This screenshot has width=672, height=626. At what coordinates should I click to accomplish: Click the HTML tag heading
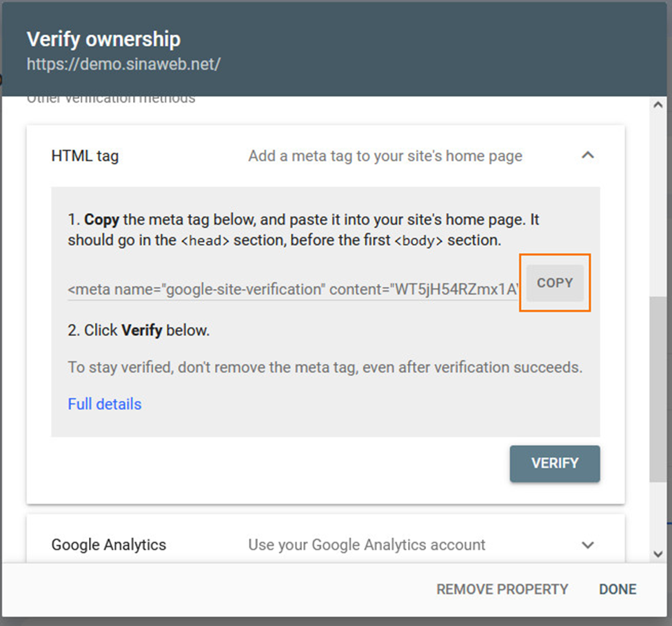(85, 156)
